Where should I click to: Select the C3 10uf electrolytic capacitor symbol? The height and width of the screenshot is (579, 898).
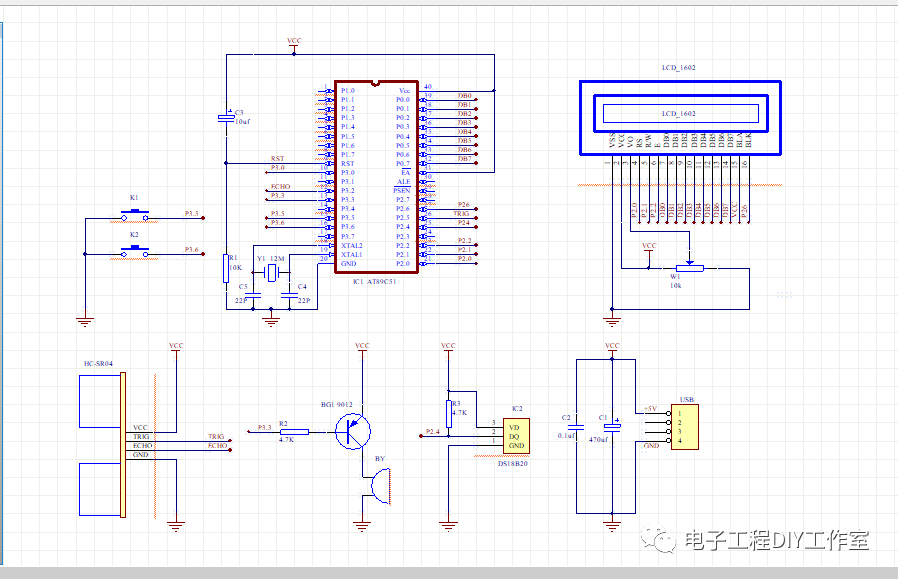tap(226, 117)
